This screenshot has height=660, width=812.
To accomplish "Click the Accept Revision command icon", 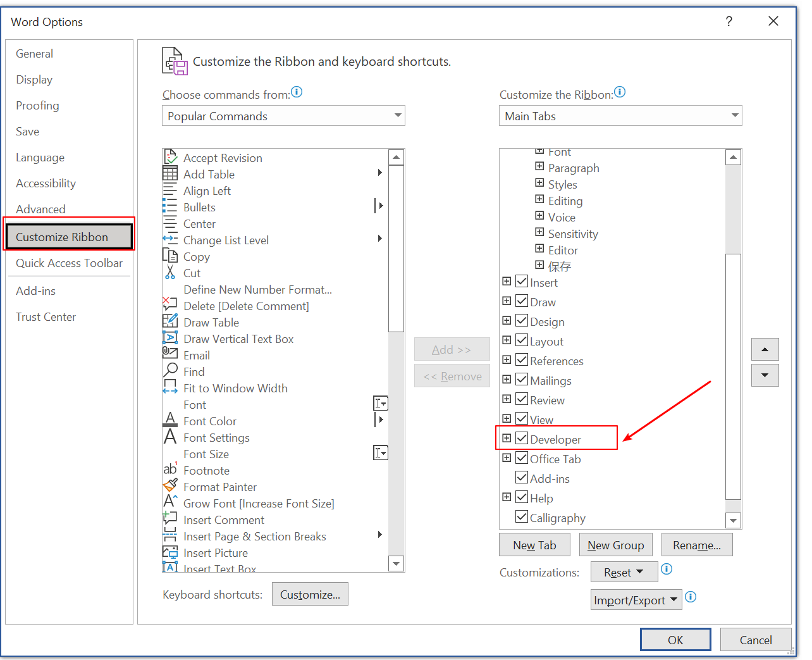I will click(x=170, y=157).
